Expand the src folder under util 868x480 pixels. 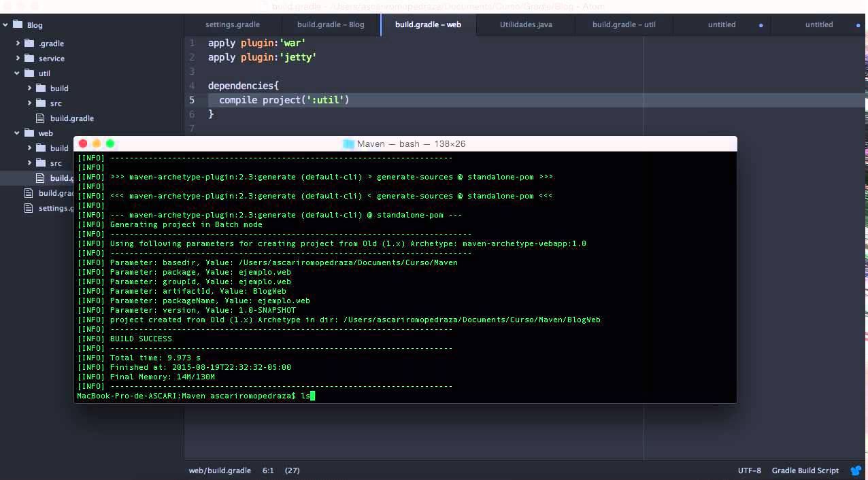tap(29, 103)
